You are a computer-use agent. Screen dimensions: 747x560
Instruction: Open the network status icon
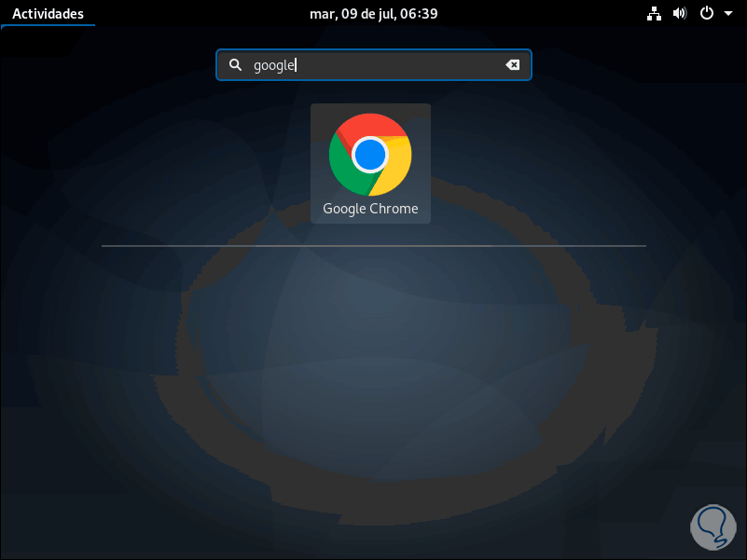click(654, 14)
